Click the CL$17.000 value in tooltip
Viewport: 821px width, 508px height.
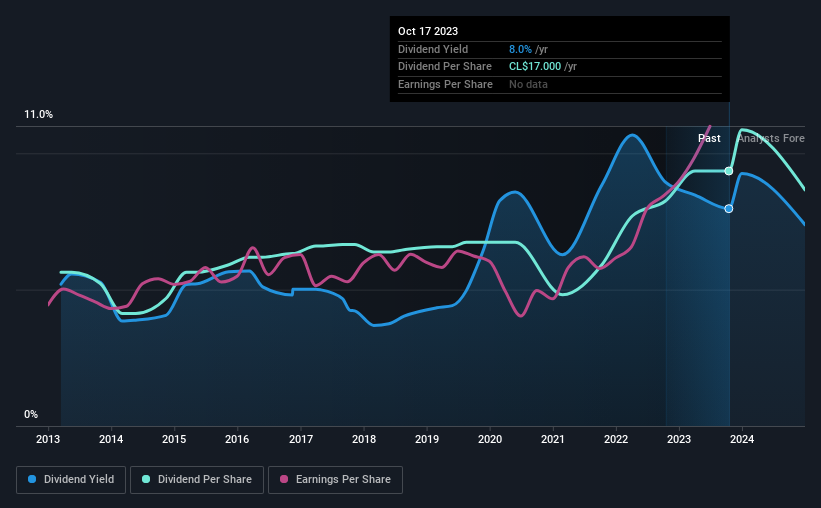535,67
